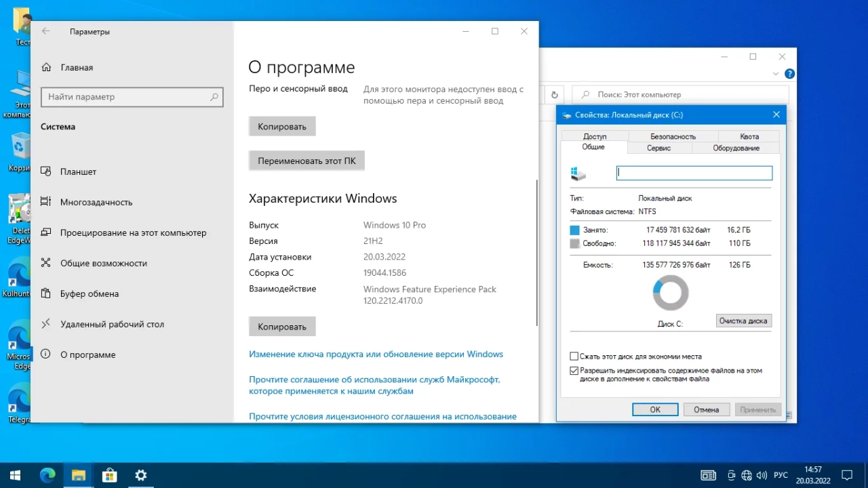Open the Сервис tab
Image resolution: width=868 pixels, height=488 pixels.
(658, 148)
